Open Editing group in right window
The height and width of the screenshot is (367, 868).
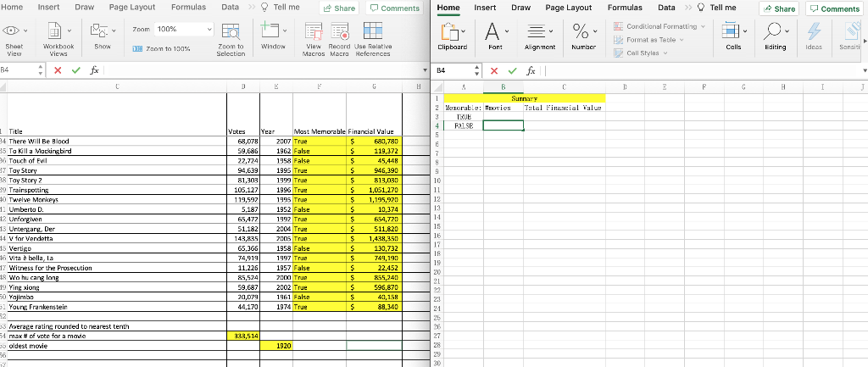pos(775,36)
